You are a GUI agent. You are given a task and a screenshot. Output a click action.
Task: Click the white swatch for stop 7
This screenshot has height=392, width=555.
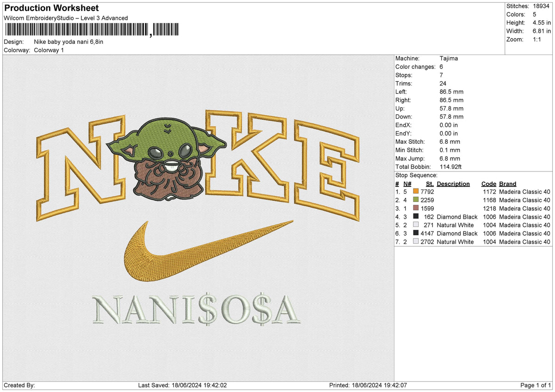tap(416, 242)
